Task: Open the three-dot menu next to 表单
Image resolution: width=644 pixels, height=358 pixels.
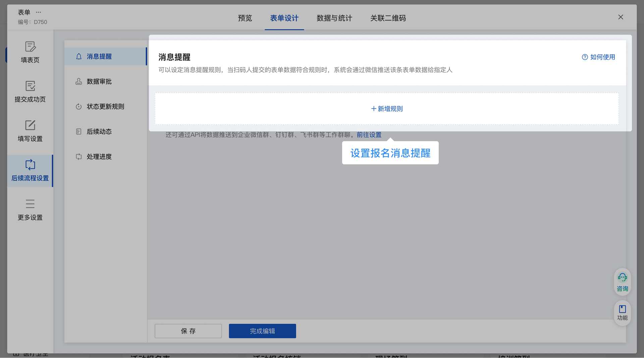Action: pyautogui.click(x=39, y=12)
